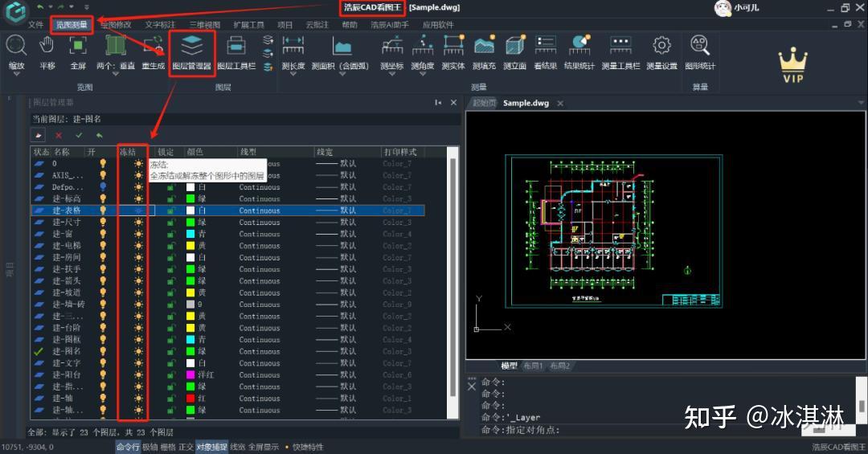
Task: Select the 测立面 (Measure Elevation) tool
Action: point(515,45)
